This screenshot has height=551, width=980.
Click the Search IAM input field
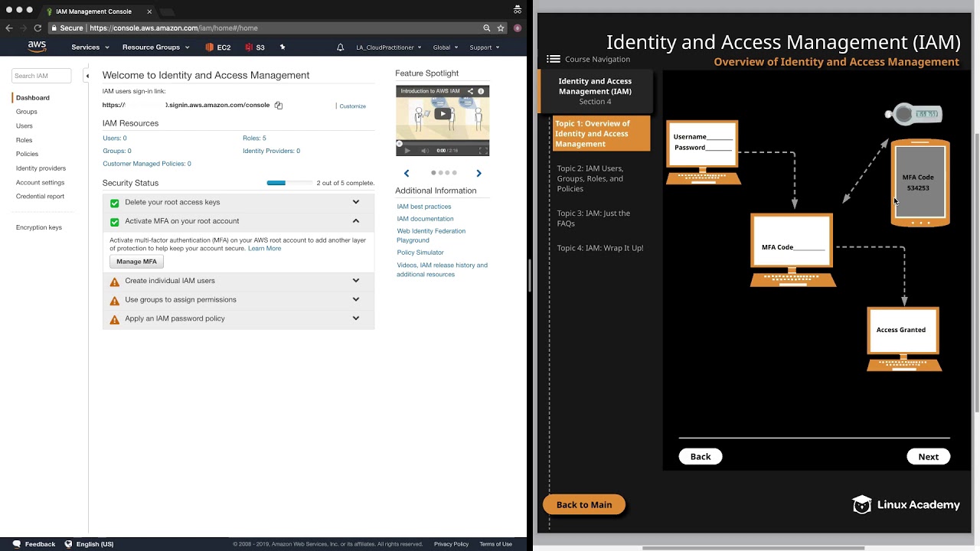[x=42, y=76]
